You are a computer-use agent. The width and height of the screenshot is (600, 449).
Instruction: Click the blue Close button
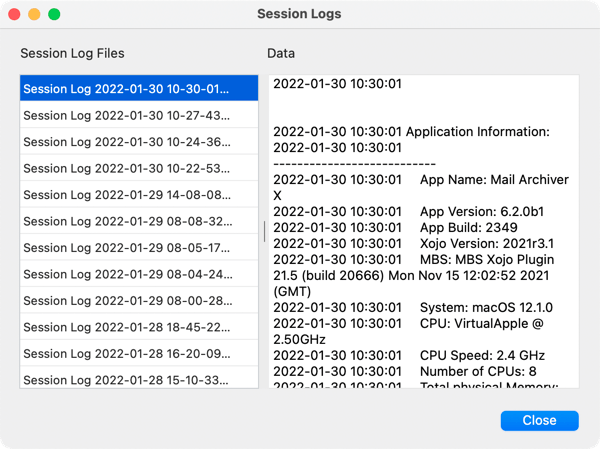click(539, 420)
